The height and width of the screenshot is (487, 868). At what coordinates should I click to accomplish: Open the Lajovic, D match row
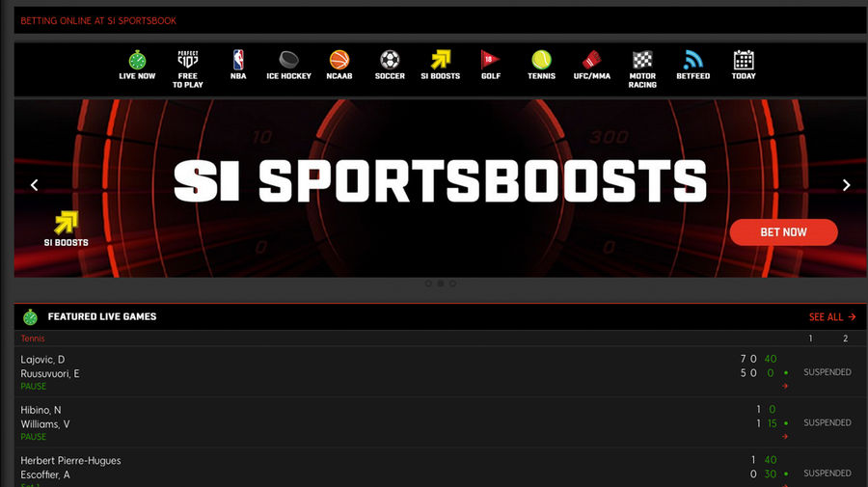coord(441,372)
